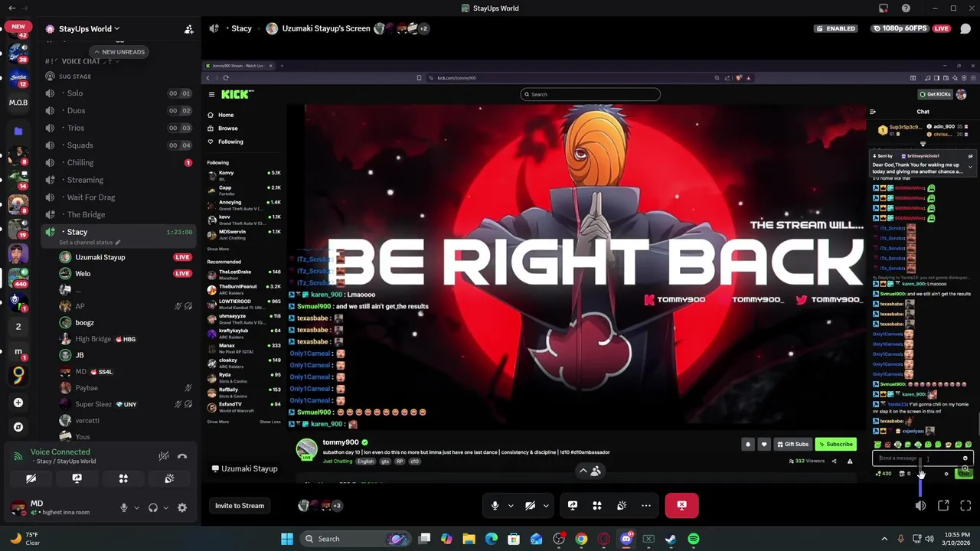Adjust the stream volume speaker control
Image resolution: width=980 pixels, height=551 pixels.
[920, 506]
